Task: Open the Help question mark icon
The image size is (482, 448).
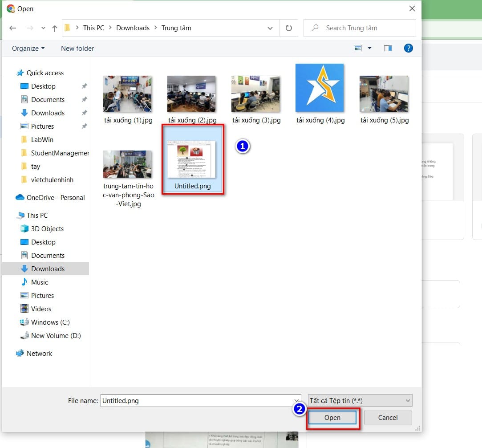Action: click(x=408, y=48)
